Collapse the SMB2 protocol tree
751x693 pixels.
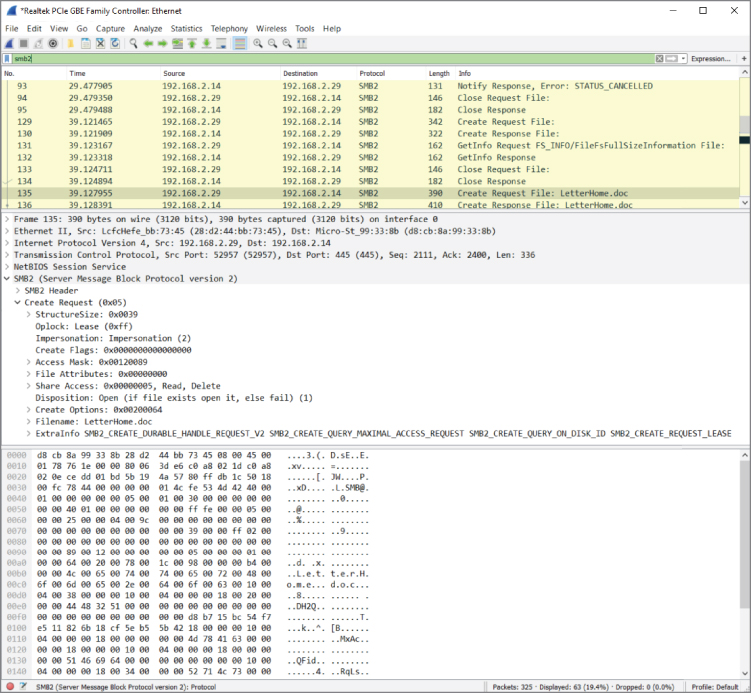pos(7,279)
